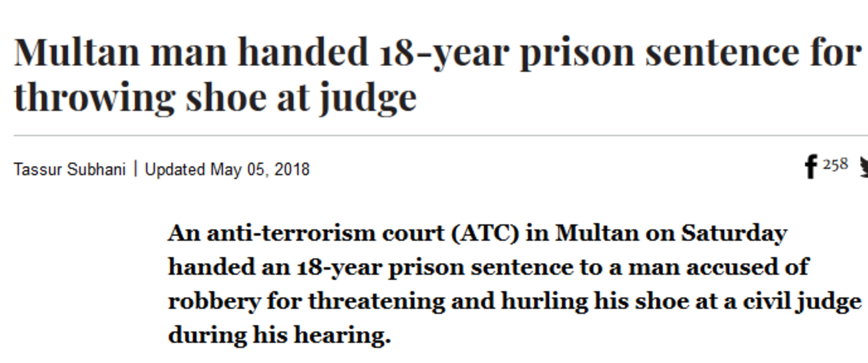This screenshot has height=363, width=868.
Task: Open the Multan man shoe-throwing headline
Action: click(x=437, y=74)
